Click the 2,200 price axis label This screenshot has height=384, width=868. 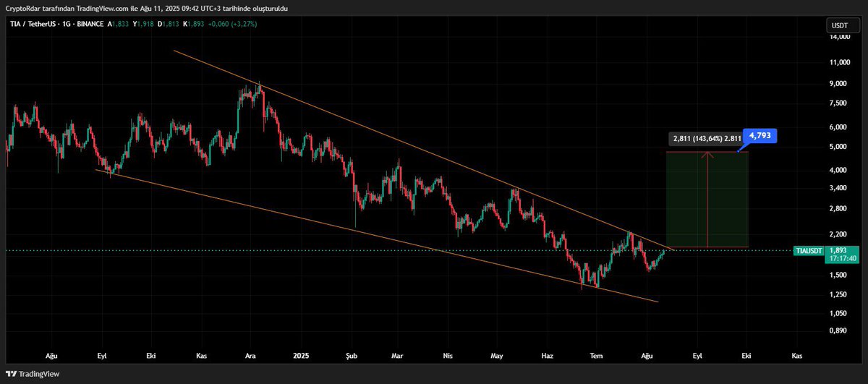click(838, 234)
